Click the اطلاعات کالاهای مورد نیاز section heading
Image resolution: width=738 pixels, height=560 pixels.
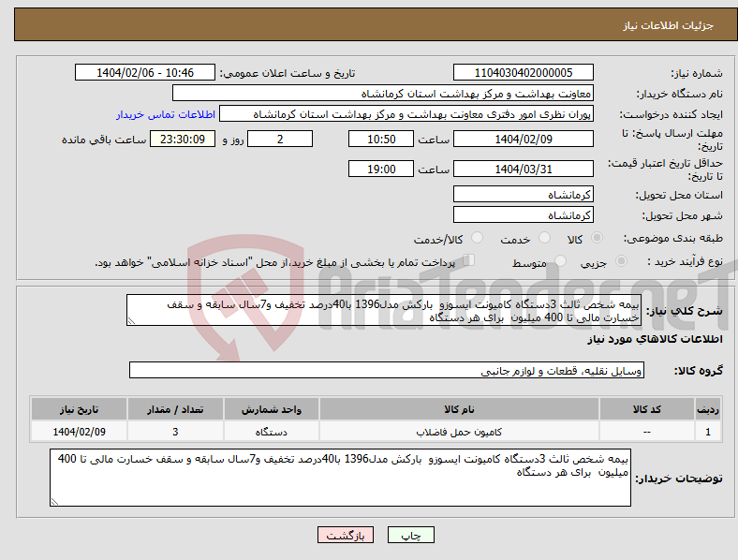tap(655, 339)
